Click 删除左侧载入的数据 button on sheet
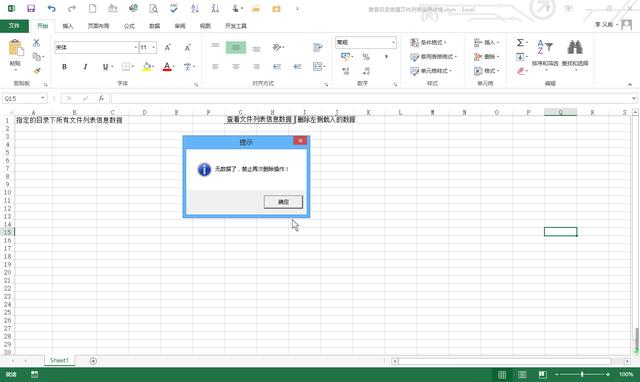Screen dimensions: 640x382 tap(326, 120)
